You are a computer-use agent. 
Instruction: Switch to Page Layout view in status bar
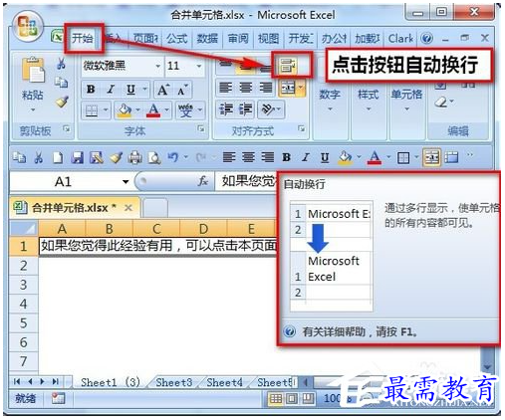pos(292,398)
